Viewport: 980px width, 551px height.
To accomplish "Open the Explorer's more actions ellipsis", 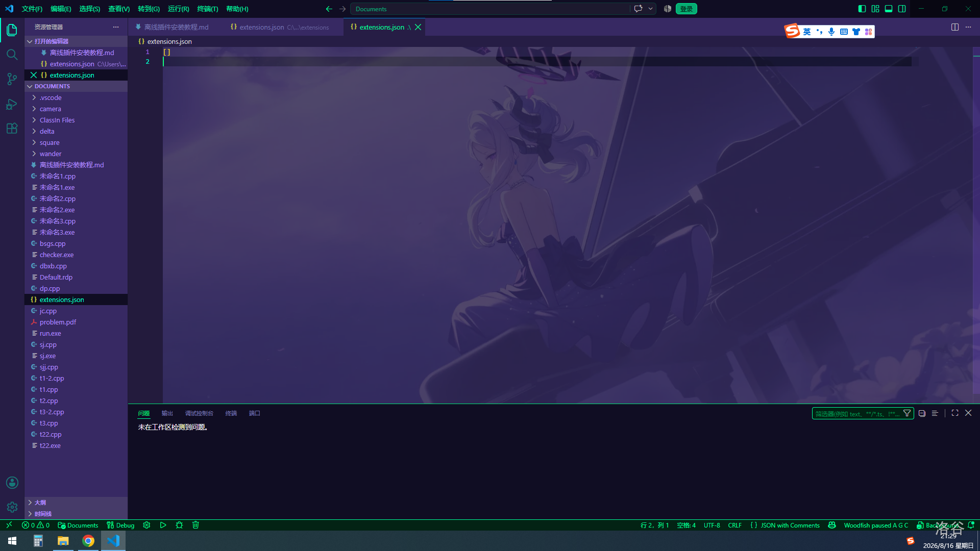I will pyautogui.click(x=116, y=27).
